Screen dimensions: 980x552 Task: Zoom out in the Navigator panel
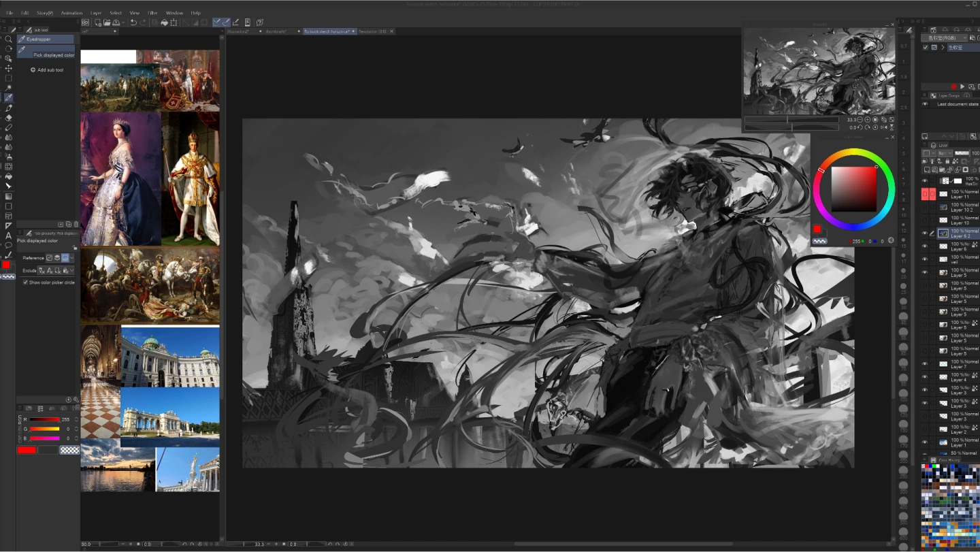859,120
